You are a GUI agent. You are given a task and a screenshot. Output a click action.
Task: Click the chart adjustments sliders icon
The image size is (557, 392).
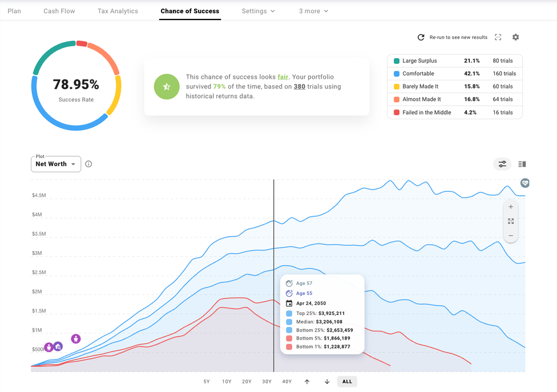[502, 164]
